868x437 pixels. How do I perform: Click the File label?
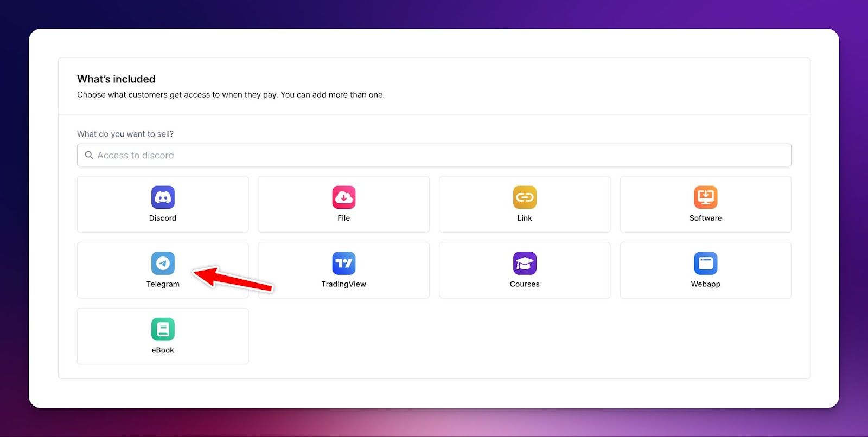coord(344,218)
